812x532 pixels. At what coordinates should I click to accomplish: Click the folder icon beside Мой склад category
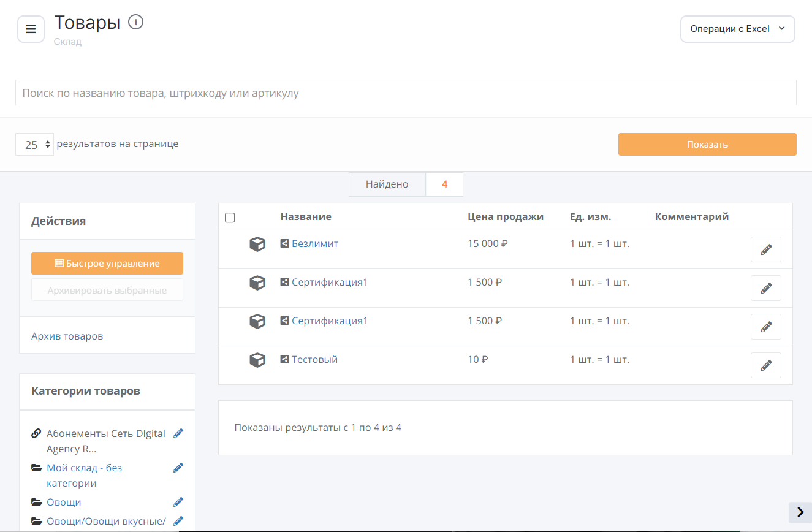tap(36, 467)
